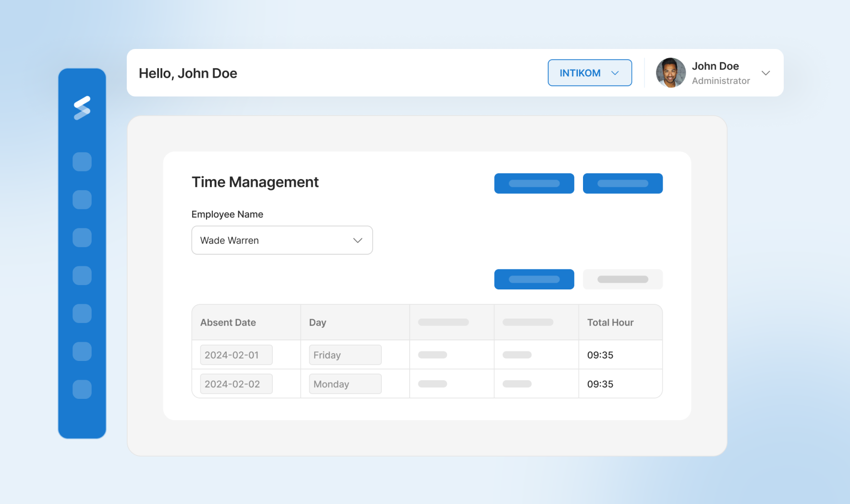Click John Doe's profile picture

point(670,72)
